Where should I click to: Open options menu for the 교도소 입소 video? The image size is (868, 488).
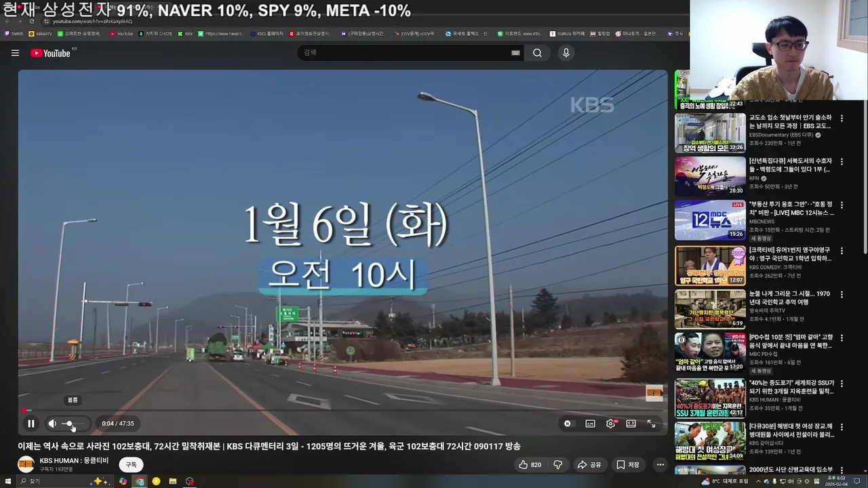point(842,119)
